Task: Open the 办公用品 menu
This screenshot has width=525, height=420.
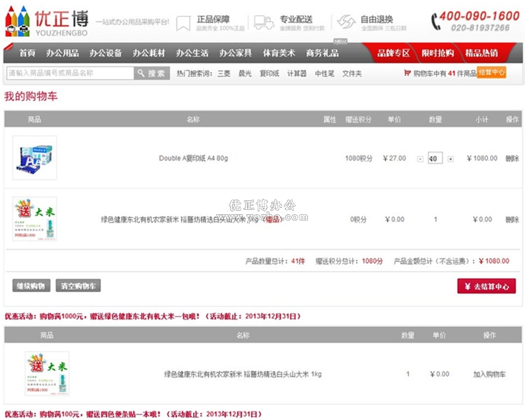Action: point(62,53)
